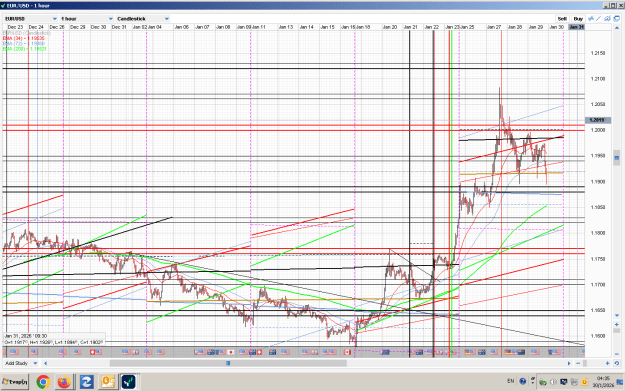Click the Japan flag economic event marker
The image size is (625, 391).
click(230, 352)
